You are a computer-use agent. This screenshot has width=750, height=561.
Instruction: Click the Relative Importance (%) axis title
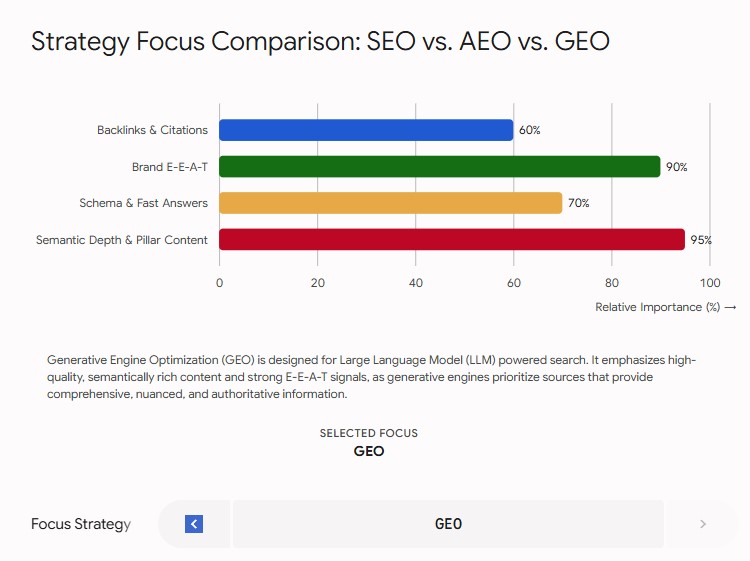(x=657, y=307)
